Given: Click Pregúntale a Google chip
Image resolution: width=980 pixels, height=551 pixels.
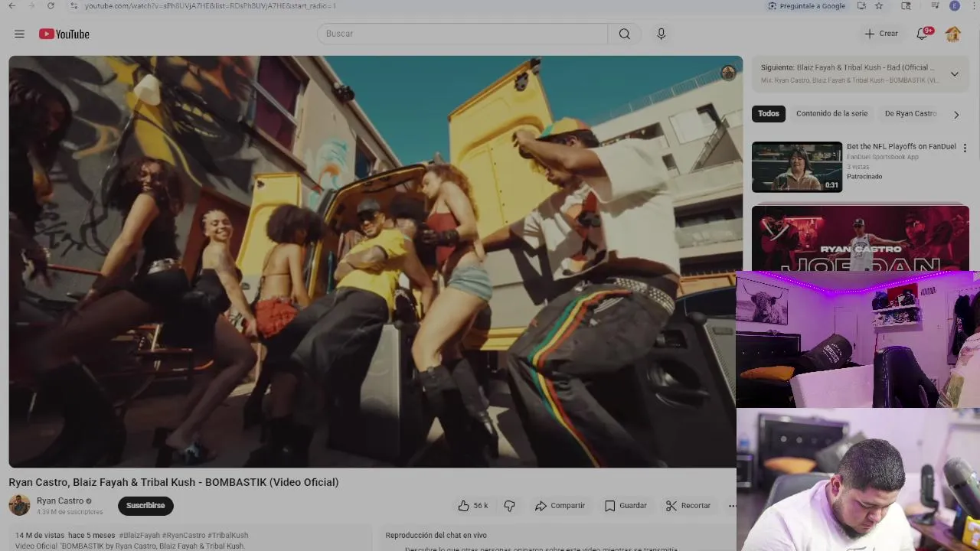Looking at the screenshot, I should tap(807, 5).
